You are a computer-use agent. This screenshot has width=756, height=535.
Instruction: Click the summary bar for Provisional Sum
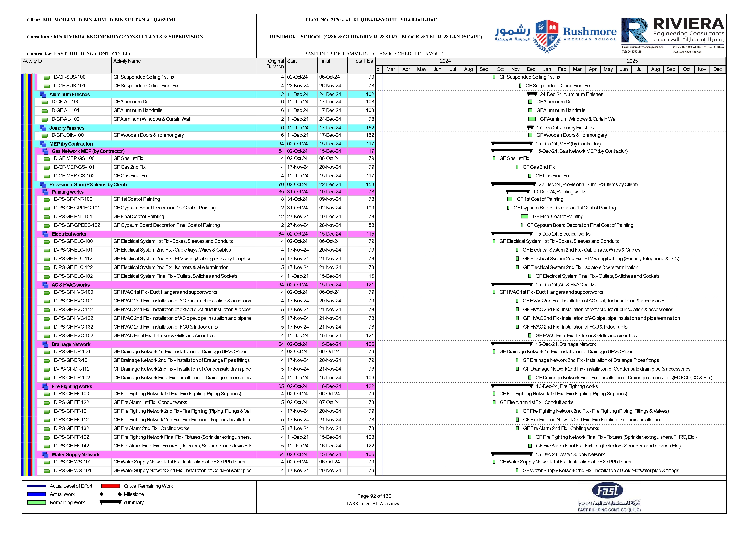click(x=513, y=184)
